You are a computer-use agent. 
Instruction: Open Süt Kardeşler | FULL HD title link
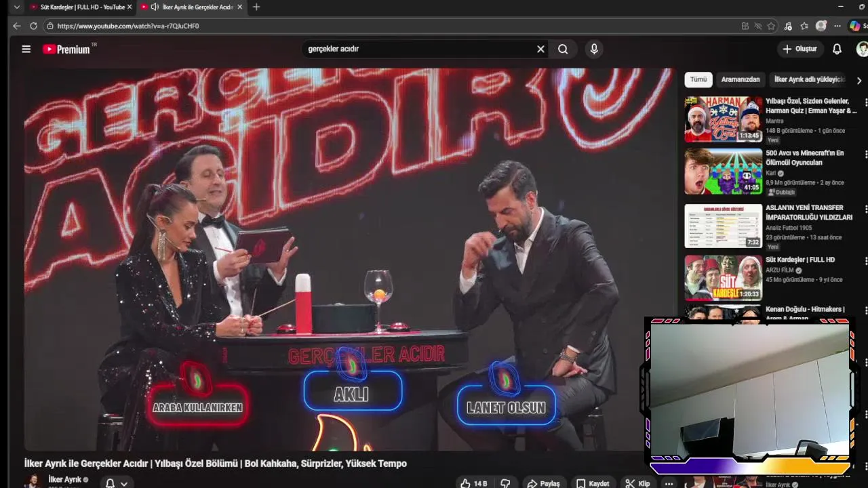[800, 260]
